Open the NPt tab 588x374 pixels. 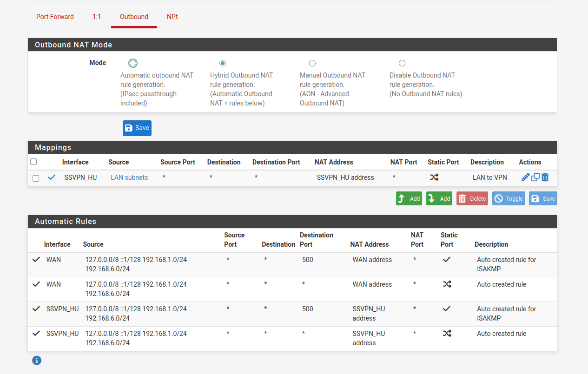click(172, 17)
